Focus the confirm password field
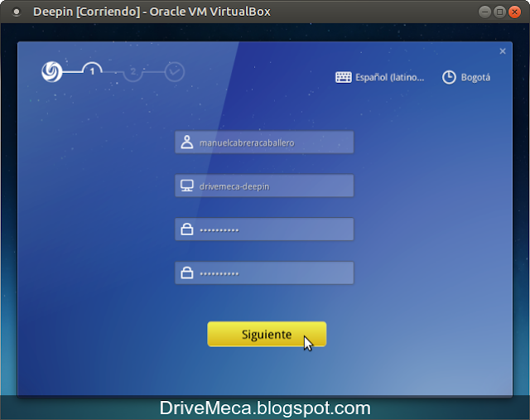The image size is (530, 420). coord(264,273)
